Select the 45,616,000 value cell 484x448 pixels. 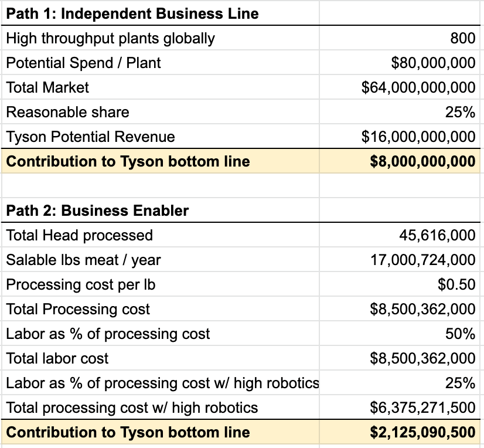[400, 235]
